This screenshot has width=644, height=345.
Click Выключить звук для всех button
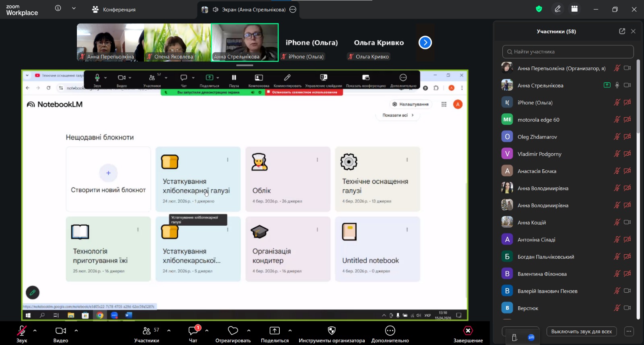581,332
